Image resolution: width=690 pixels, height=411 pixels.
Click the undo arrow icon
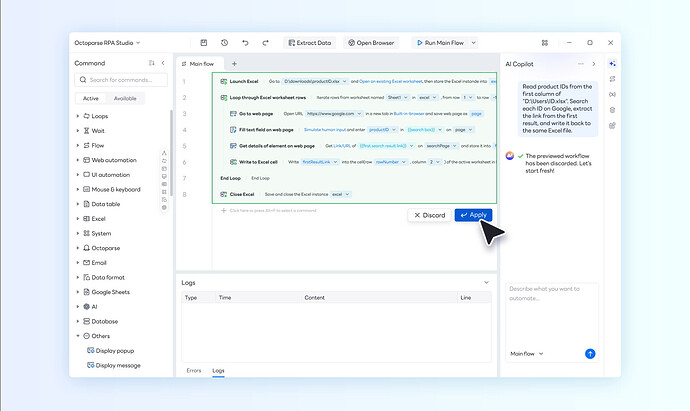tap(245, 43)
